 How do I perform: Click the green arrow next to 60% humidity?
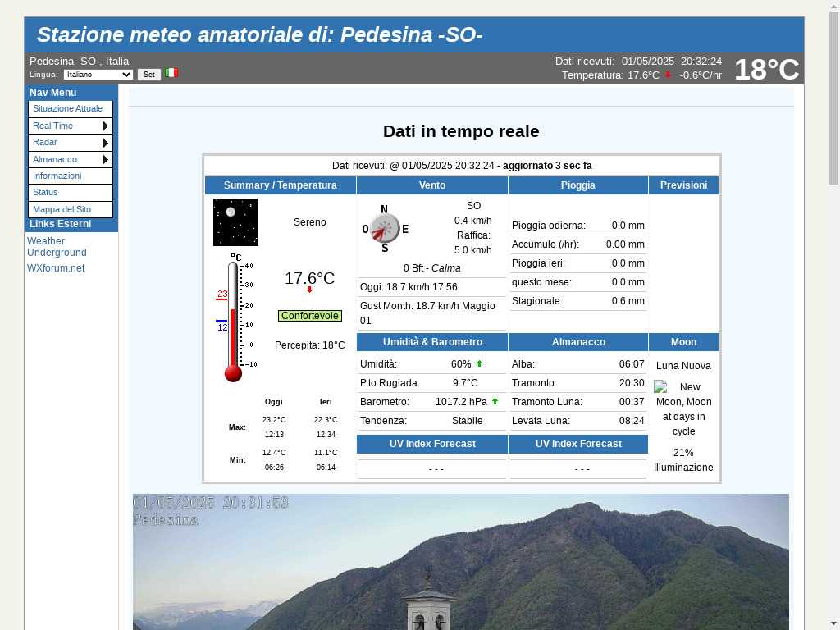(x=479, y=363)
